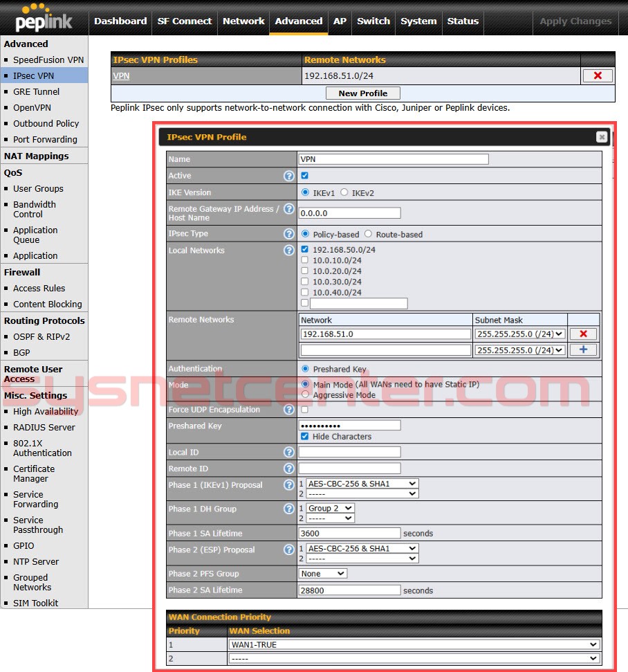Select IKEv2 radio button
Screen dimensions: 628x672
pyautogui.click(x=344, y=192)
